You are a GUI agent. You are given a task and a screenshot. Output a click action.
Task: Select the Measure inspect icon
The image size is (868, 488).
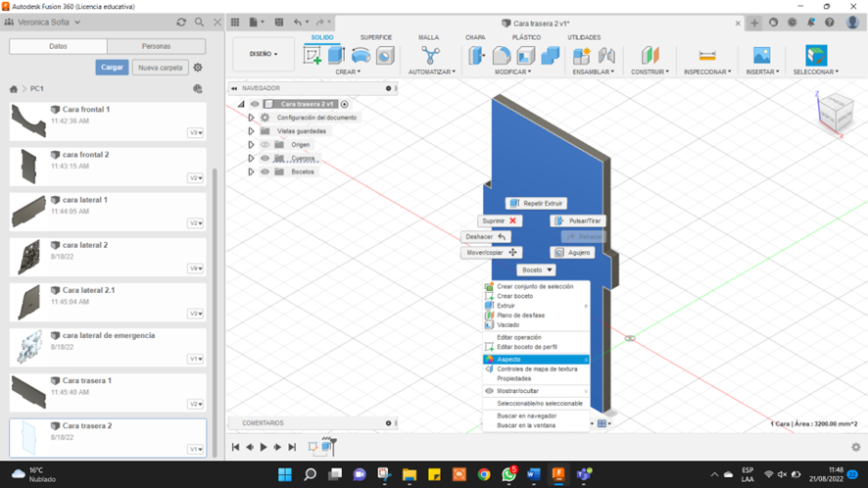coord(707,56)
